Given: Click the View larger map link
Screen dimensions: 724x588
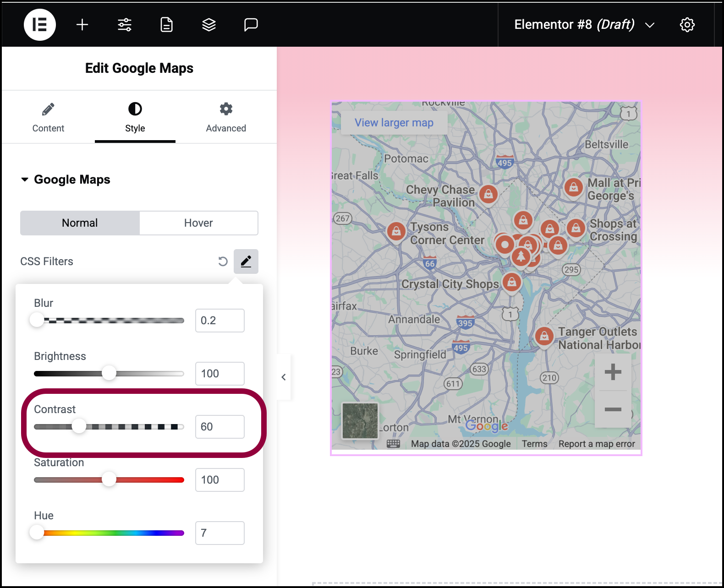Looking at the screenshot, I should [x=394, y=123].
